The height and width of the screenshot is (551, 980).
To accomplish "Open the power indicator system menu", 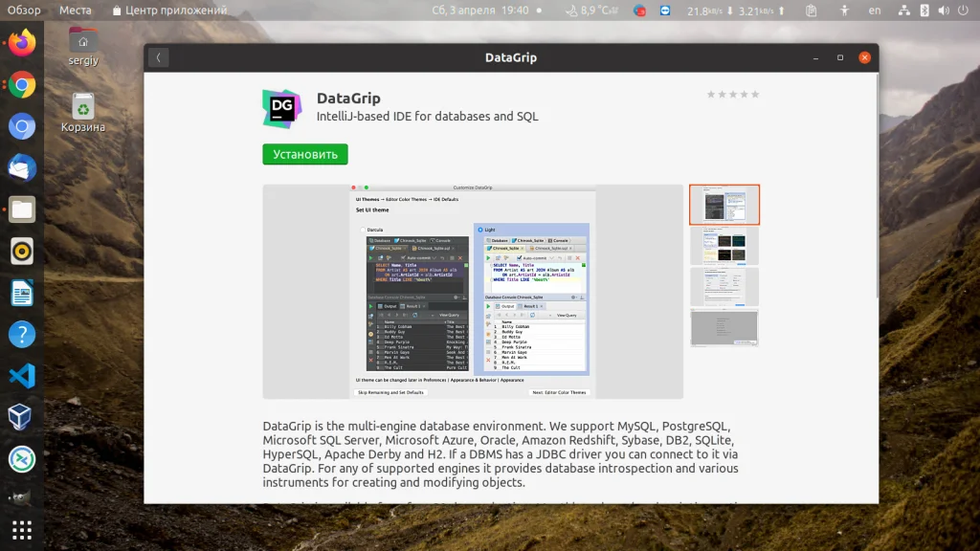I will pyautogui.click(x=962, y=10).
